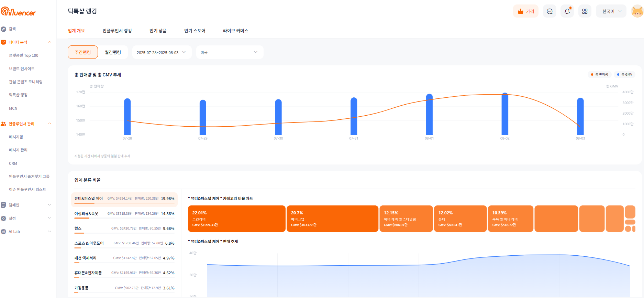Viewport: 644px width, 298px height.
Task: Switch to the 인플루언서 랭킹 tab
Action: [117, 31]
